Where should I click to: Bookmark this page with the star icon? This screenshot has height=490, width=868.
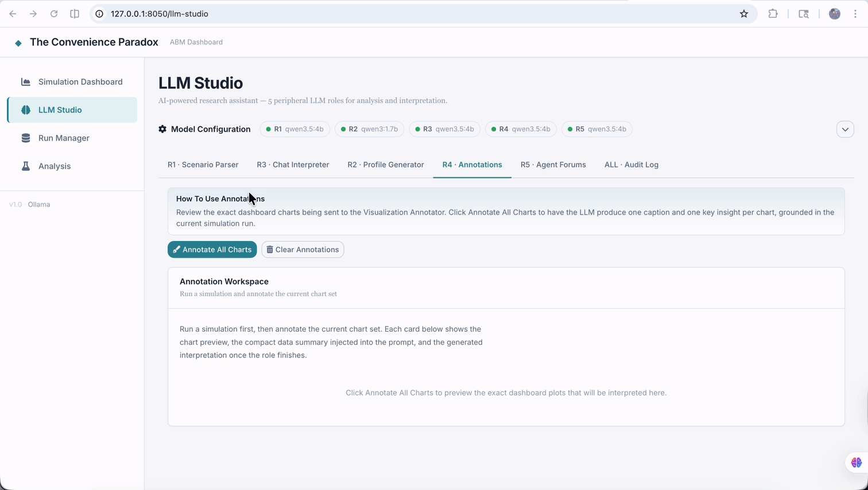pyautogui.click(x=744, y=14)
